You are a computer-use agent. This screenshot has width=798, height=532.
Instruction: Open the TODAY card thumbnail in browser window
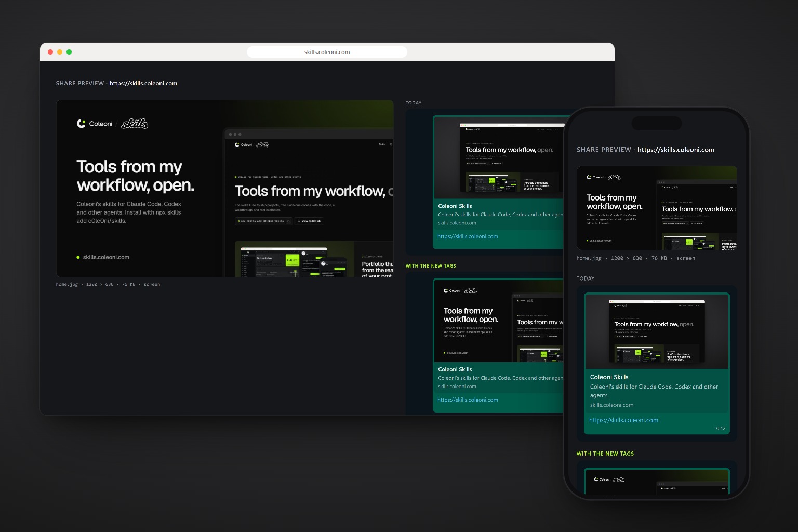point(499,157)
